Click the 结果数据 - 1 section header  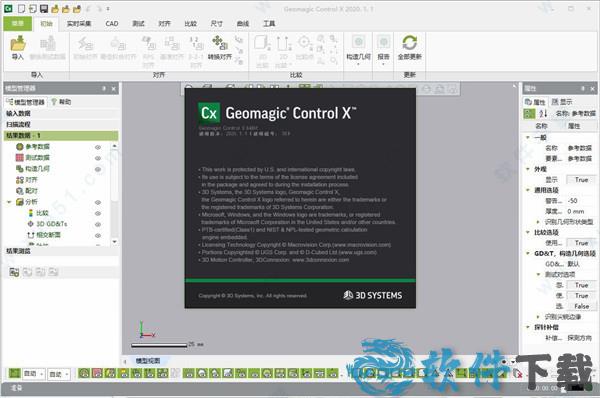click(x=61, y=135)
